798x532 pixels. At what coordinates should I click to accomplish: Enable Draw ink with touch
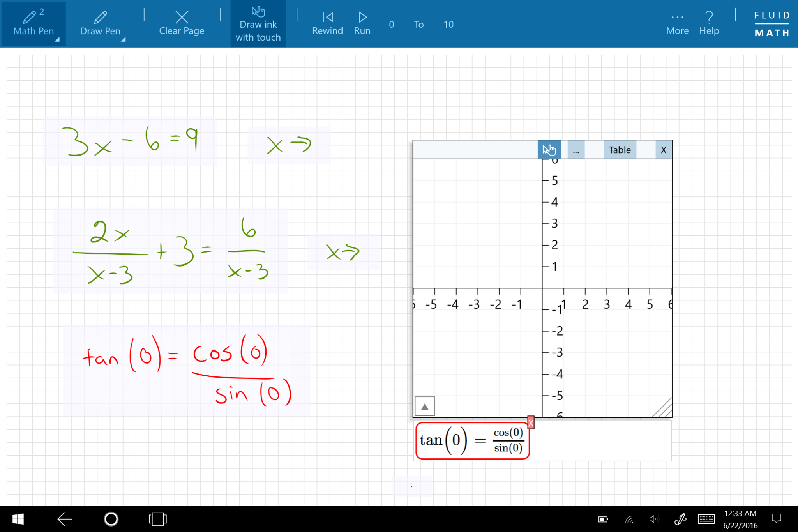click(x=258, y=22)
